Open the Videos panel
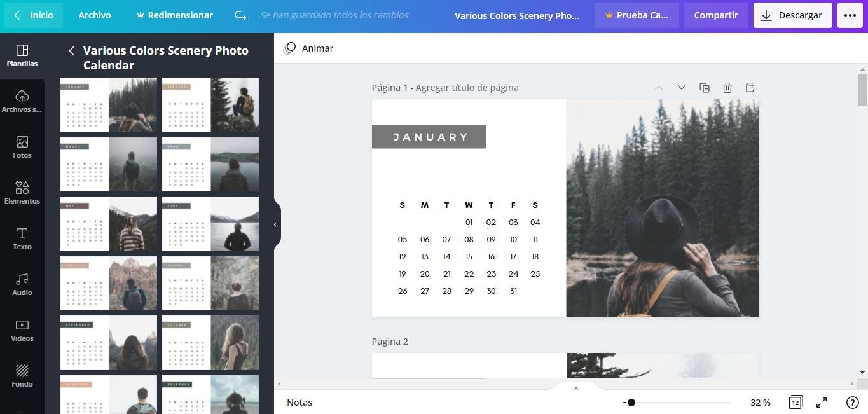 click(22, 330)
